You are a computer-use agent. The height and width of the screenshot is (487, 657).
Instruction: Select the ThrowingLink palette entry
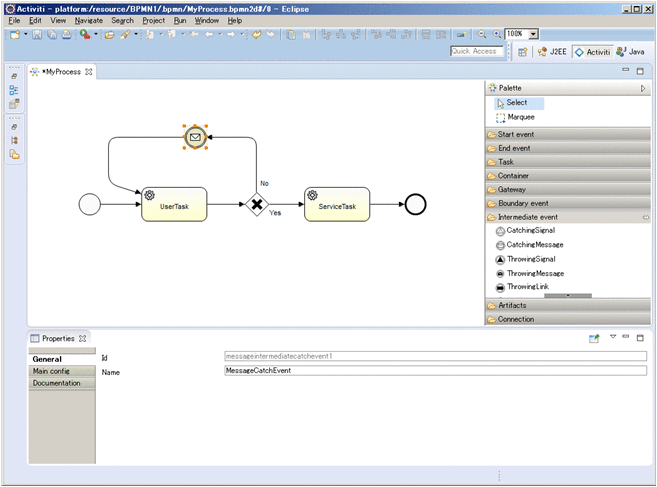pyautogui.click(x=527, y=287)
